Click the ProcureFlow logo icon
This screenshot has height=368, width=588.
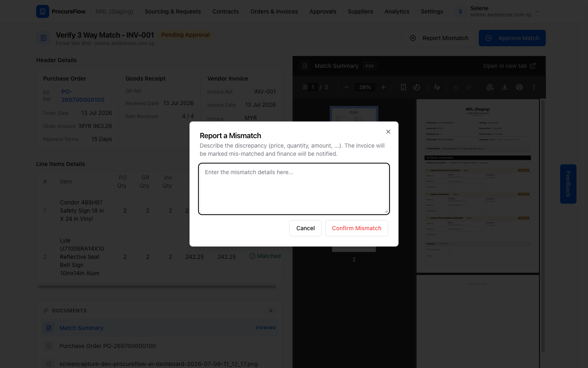coord(42,11)
